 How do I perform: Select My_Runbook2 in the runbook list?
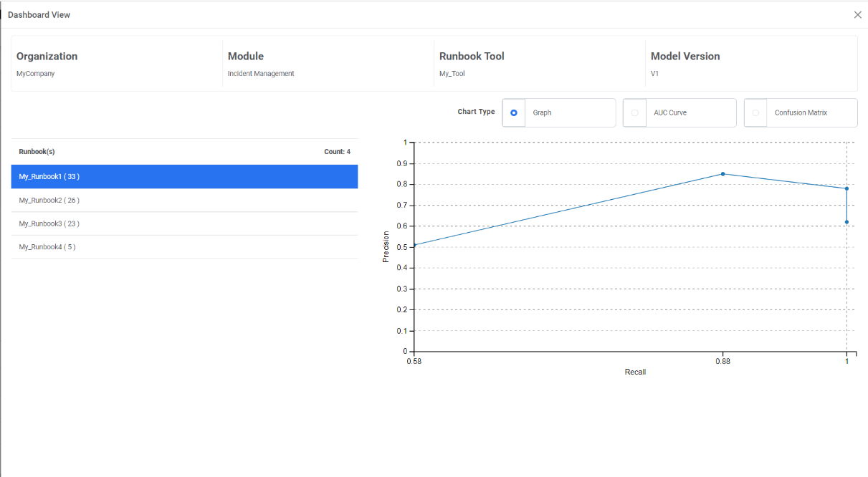point(184,201)
